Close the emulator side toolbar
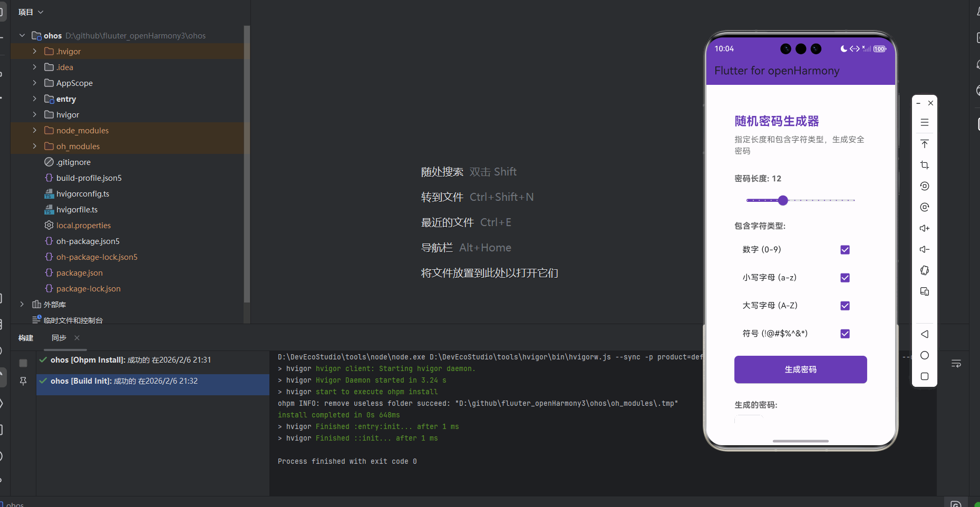The width and height of the screenshot is (980, 507). coord(930,103)
